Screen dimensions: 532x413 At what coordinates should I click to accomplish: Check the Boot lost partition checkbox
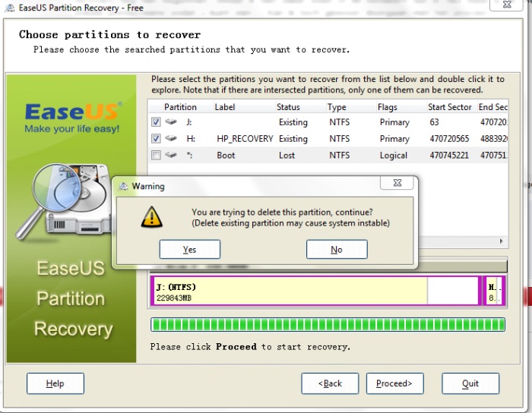coord(156,155)
